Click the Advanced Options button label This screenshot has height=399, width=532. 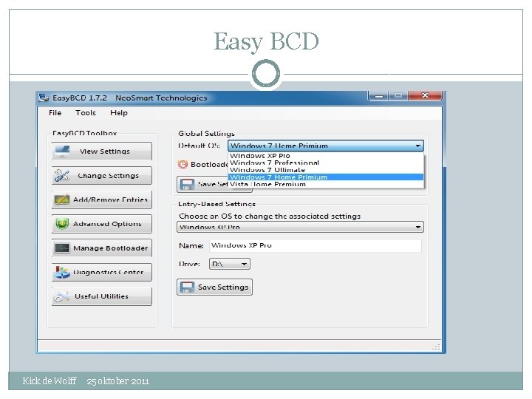click(107, 224)
